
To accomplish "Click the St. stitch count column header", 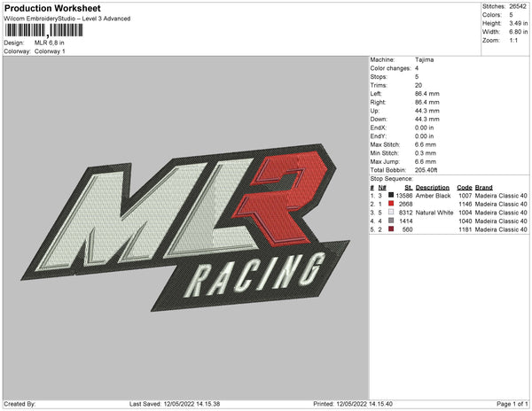I will pos(409,188).
